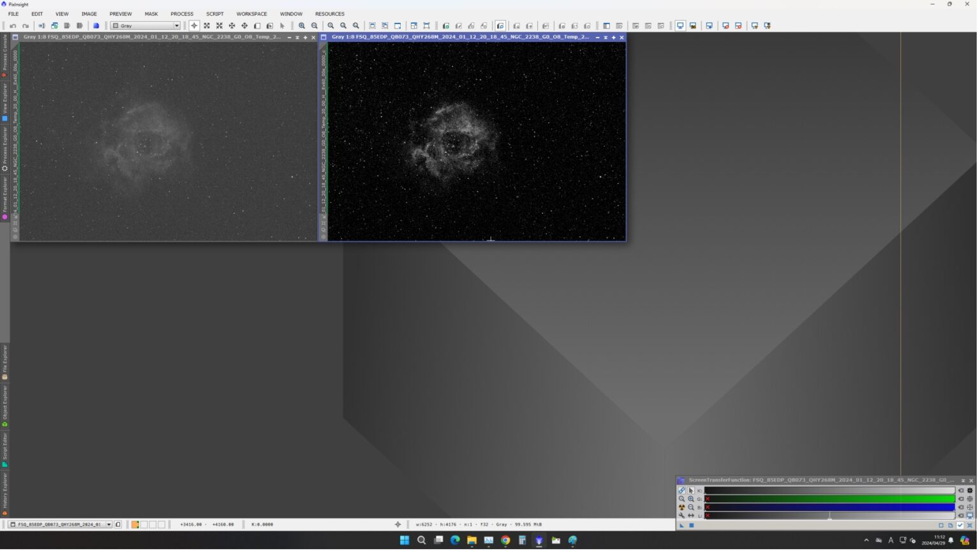Select the edit STF arrow tool
This screenshot has height=553, width=980.
tap(690, 490)
